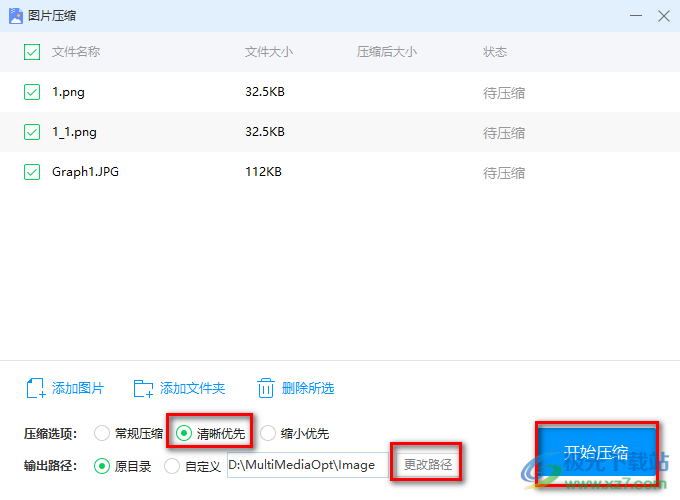Close the 图片压缩 window
The image size is (680, 500).
(664, 16)
